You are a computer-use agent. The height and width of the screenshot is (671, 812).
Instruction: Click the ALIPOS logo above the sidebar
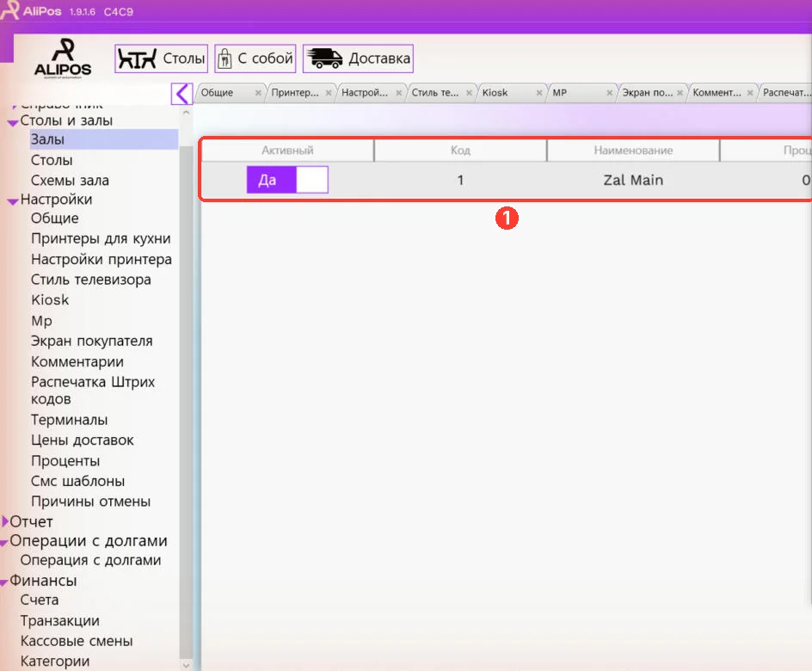tap(63, 58)
